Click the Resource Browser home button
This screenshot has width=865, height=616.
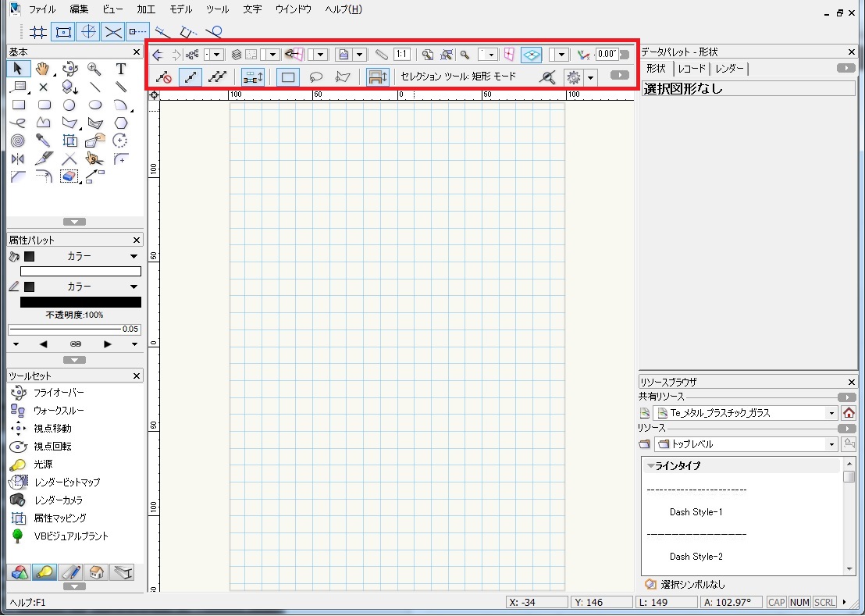pyautogui.click(x=849, y=413)
